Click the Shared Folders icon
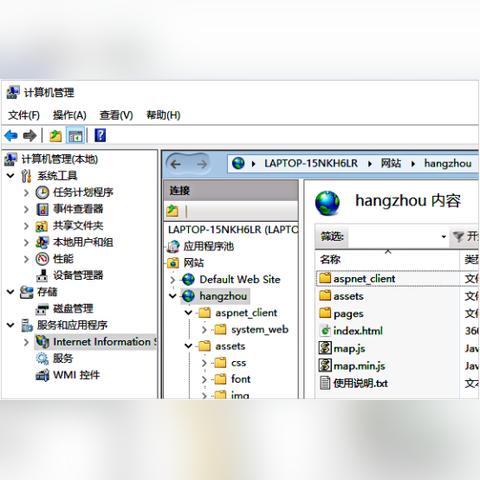Image resolution: width=480 pixels, height=480 pixels. [42, 226]
